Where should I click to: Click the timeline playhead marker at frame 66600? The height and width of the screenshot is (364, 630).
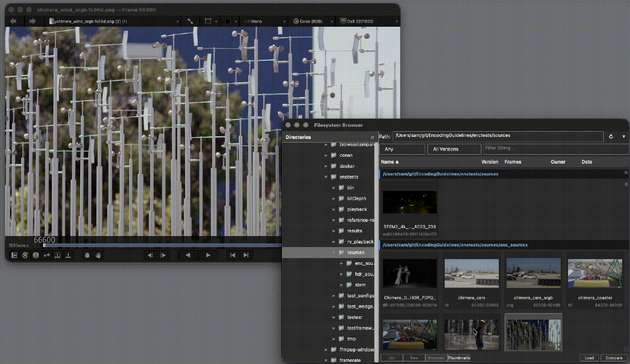(x=44, y=245)
